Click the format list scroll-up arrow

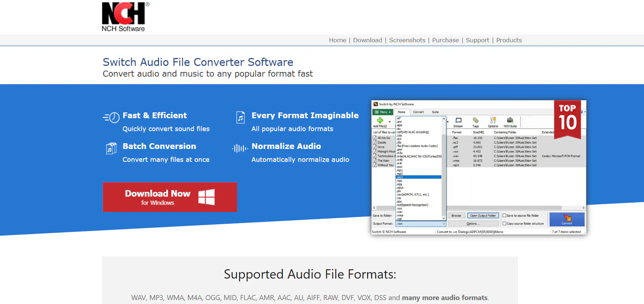(444, 119)
